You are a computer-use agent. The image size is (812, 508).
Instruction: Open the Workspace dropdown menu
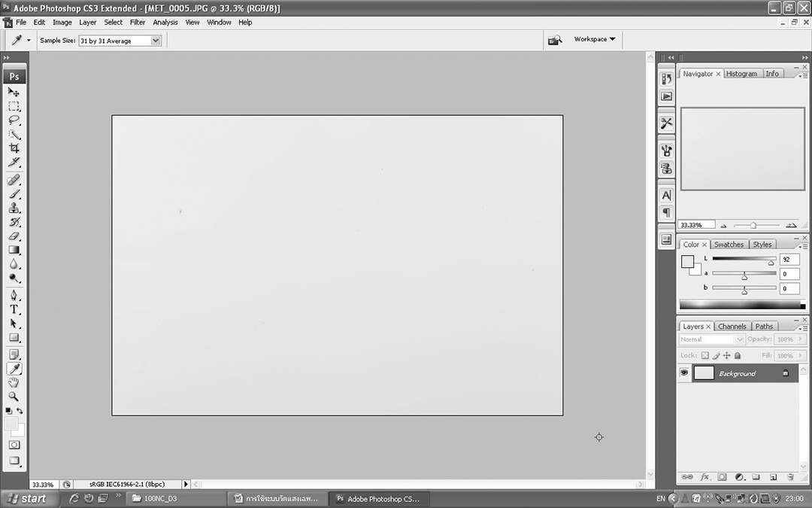(x=595, y=39)
